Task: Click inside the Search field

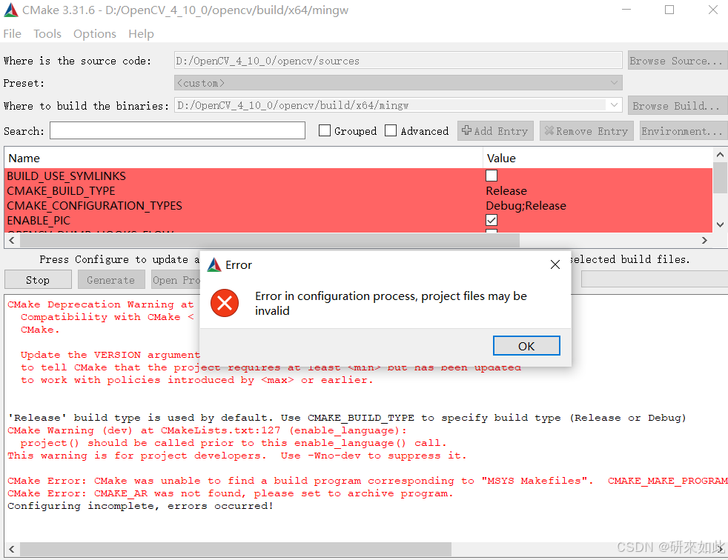Action: [176, 130]
